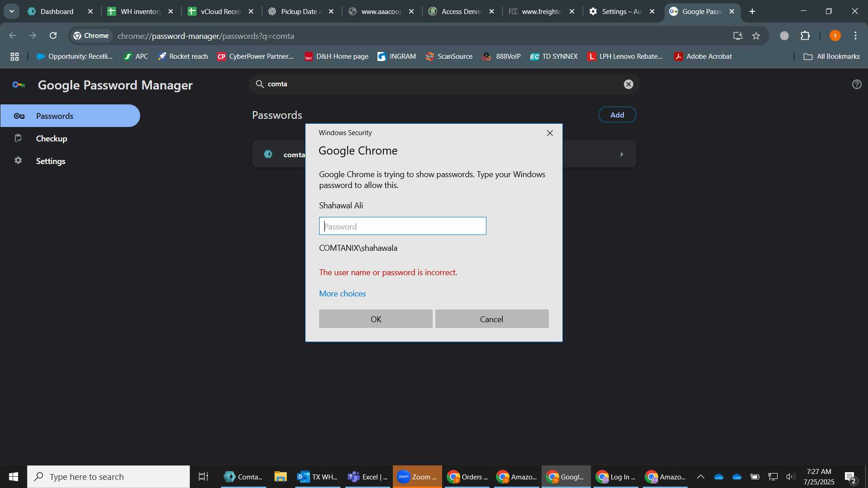Switch to the Teams Excel taskbar item

[368, 477]
